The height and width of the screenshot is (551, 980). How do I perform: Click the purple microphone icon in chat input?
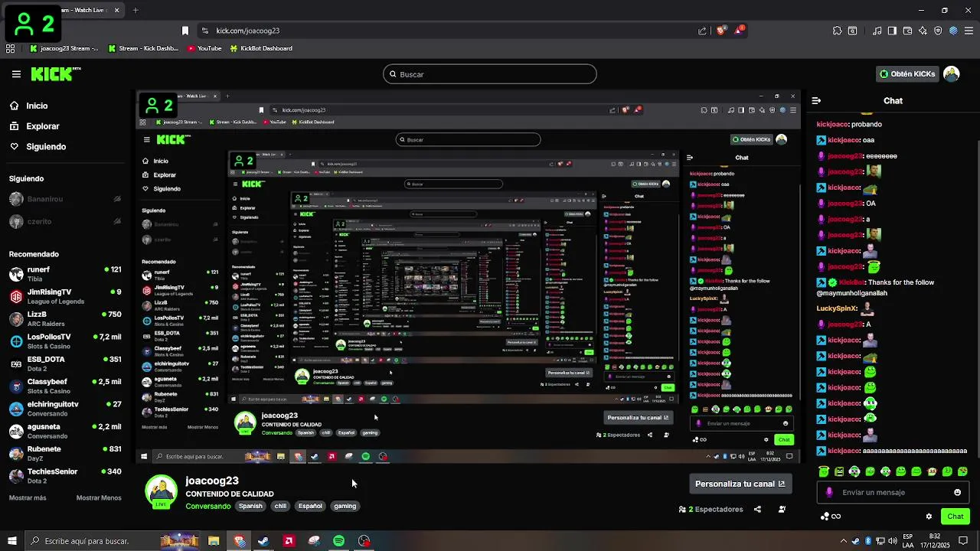click(x=829, y=492)
